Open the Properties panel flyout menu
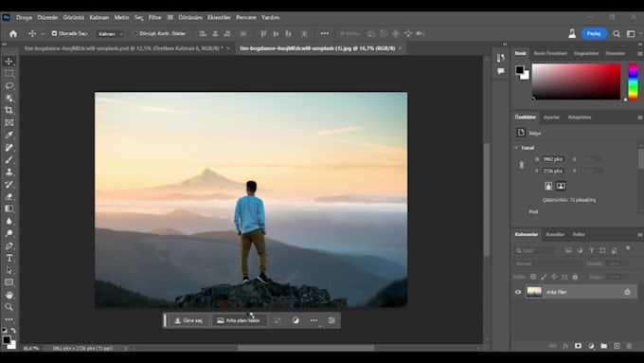The width and height of the screenshot is (644, 363). 639,118
